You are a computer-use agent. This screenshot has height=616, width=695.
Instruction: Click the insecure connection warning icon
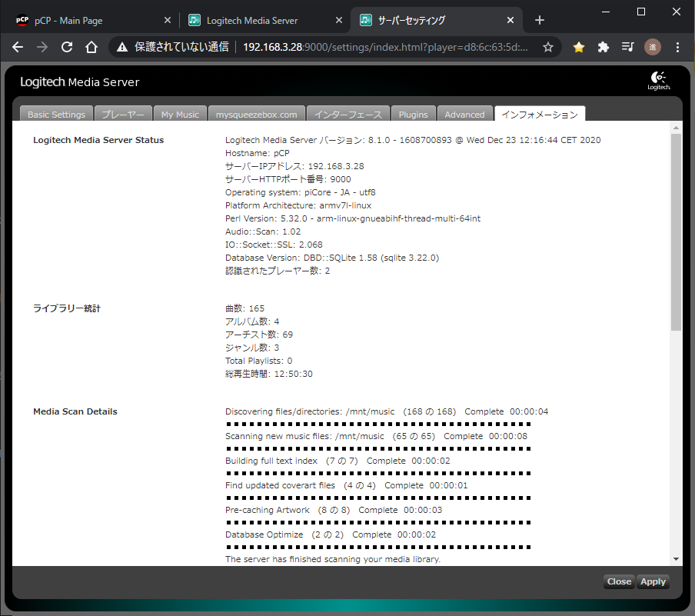click(122, 47)
